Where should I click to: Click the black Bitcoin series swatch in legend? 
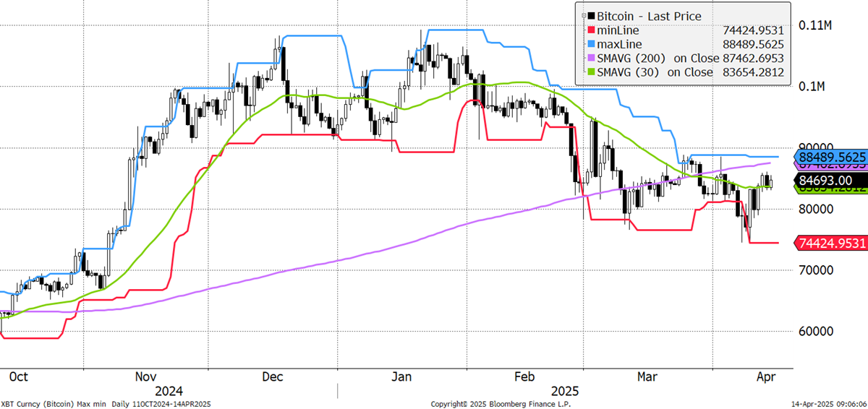[592, 16]
